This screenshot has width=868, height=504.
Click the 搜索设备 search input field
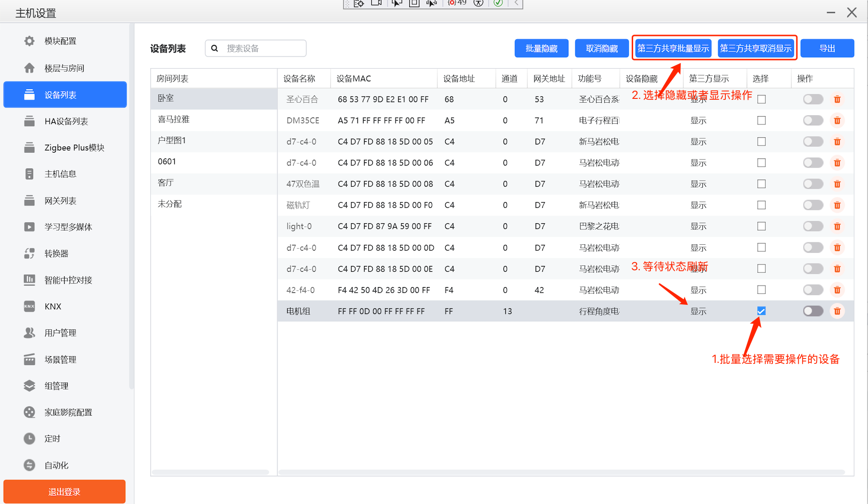[x=263, y=48]
